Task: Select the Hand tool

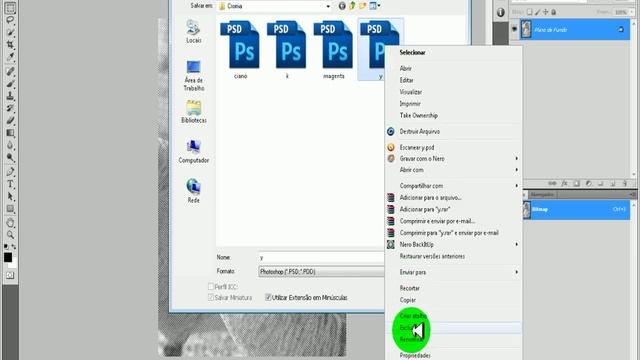Action: click(x=10, y=222)
